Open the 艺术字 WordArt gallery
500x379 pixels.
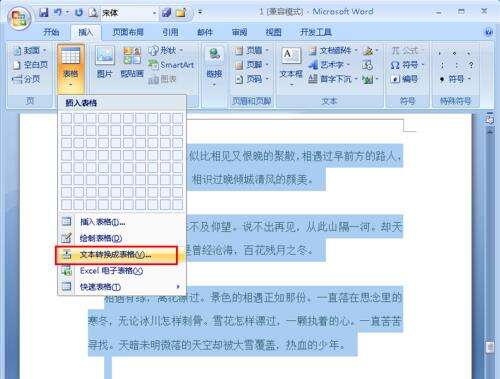coord(329,65)
